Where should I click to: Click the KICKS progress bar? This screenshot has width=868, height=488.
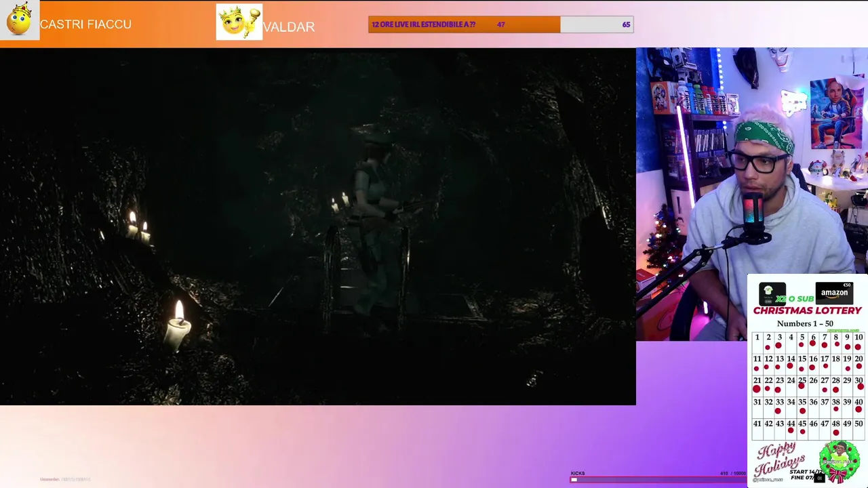tap(658, 480)
